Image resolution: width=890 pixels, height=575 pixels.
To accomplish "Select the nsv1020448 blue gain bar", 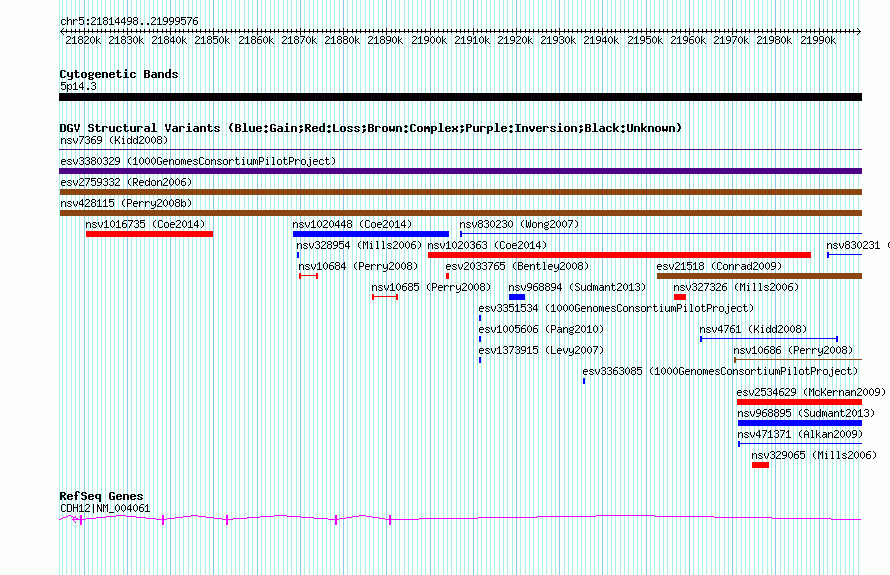I will (x=370, y=234).
